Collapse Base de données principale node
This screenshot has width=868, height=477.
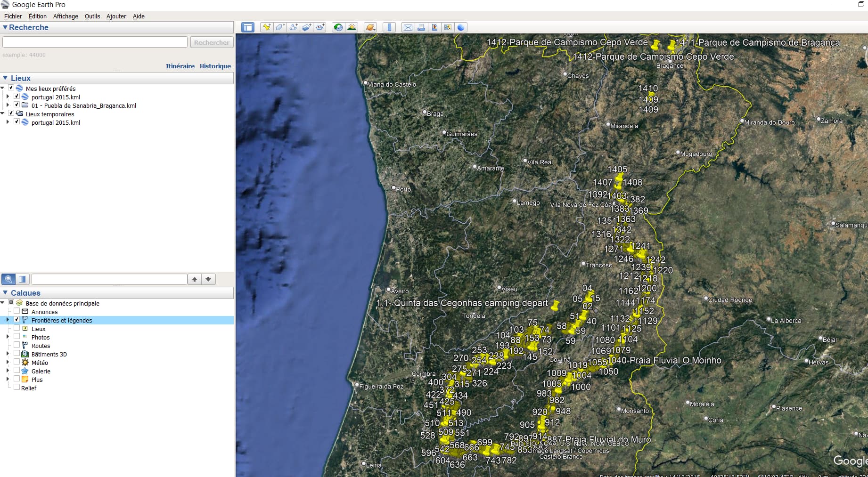tap(3, 303)
